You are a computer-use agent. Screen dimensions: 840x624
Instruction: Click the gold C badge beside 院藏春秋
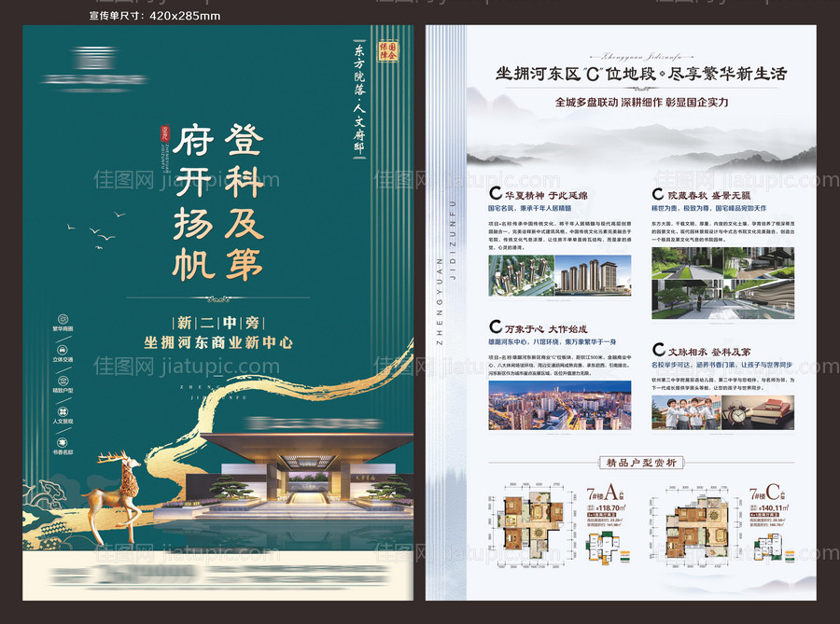coord(657,193)
